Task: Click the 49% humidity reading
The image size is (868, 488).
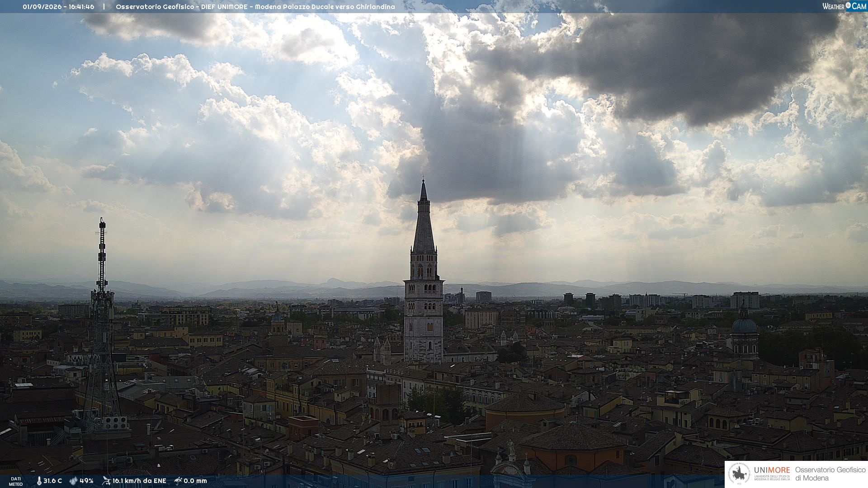Action: tap(86, 481)
